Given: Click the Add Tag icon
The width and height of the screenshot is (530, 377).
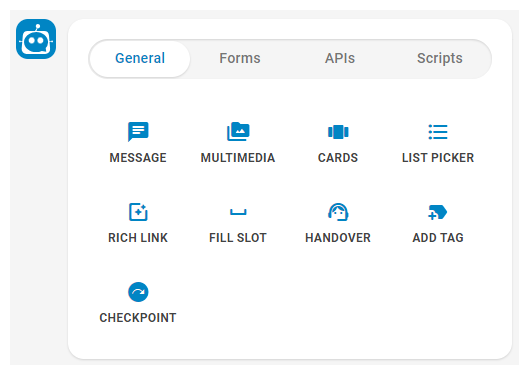Looking at the screenshot, I should tap(438, 212).
